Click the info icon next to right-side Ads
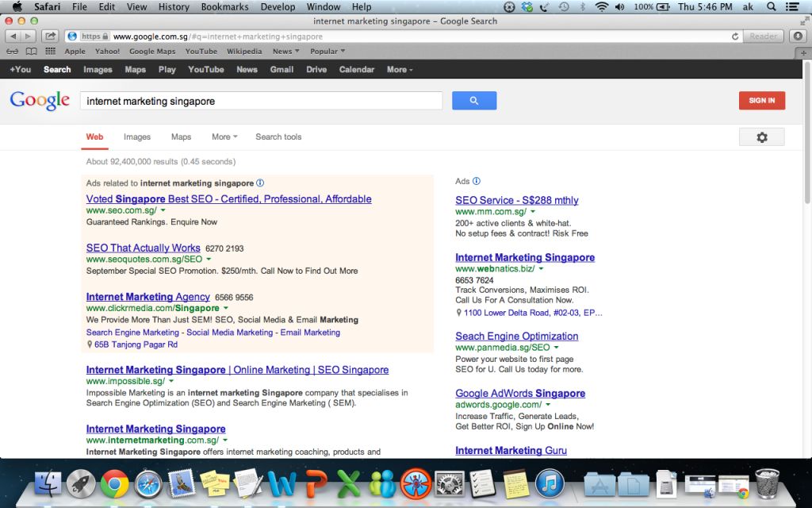The image size is (812, 508). coord(477,181)
